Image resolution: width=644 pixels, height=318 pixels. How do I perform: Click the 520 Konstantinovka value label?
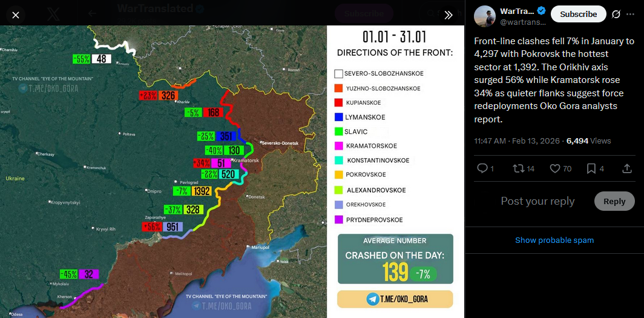(x=227, y=174)
